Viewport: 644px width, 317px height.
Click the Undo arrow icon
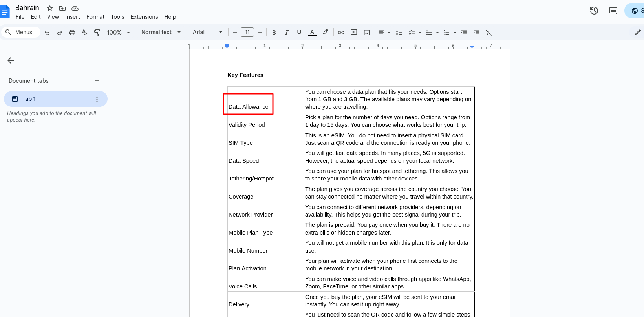click(x=47, y=33)
